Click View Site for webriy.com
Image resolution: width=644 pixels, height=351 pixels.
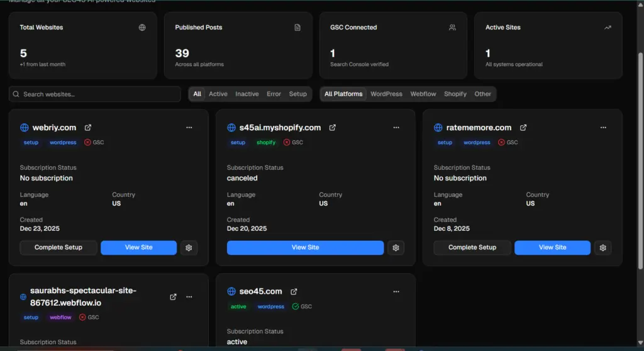tap(139, 248)
